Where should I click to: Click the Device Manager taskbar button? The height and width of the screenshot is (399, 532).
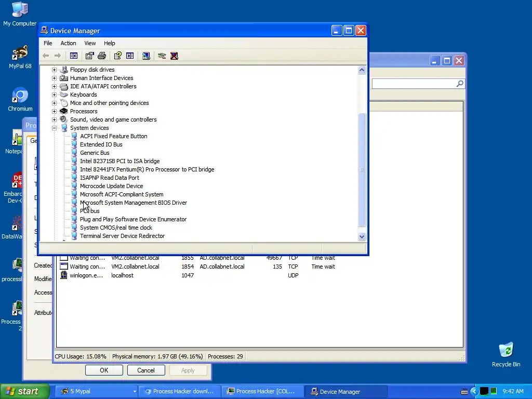pyautogui.click(x=345, y=392)
